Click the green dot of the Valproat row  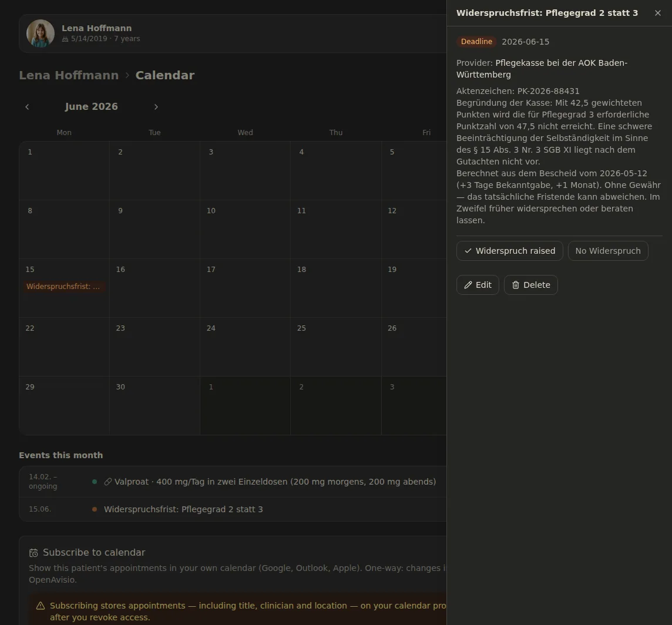point(95,482)
